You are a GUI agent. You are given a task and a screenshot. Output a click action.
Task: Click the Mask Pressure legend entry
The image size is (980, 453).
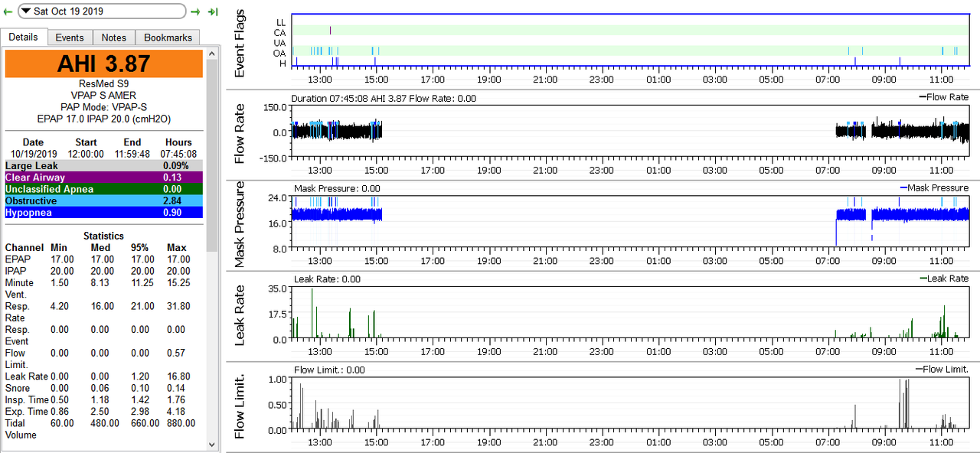(934, 187)
